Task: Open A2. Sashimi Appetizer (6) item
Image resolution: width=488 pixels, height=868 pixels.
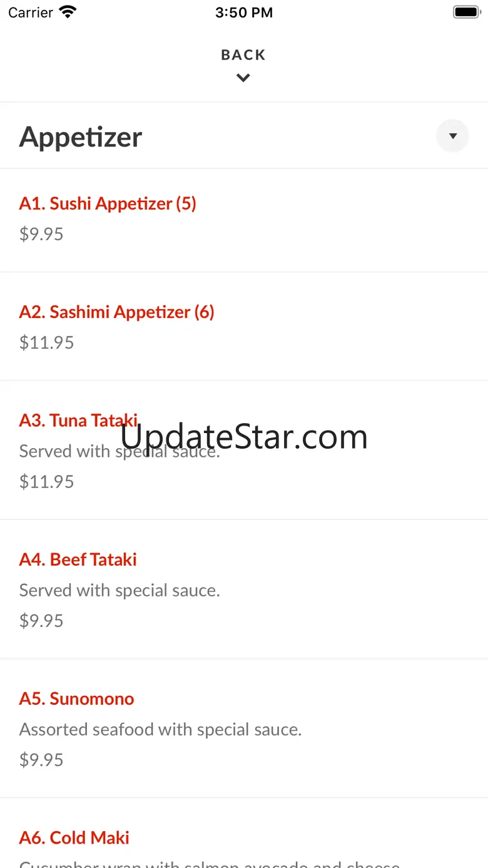Action: 116,312
